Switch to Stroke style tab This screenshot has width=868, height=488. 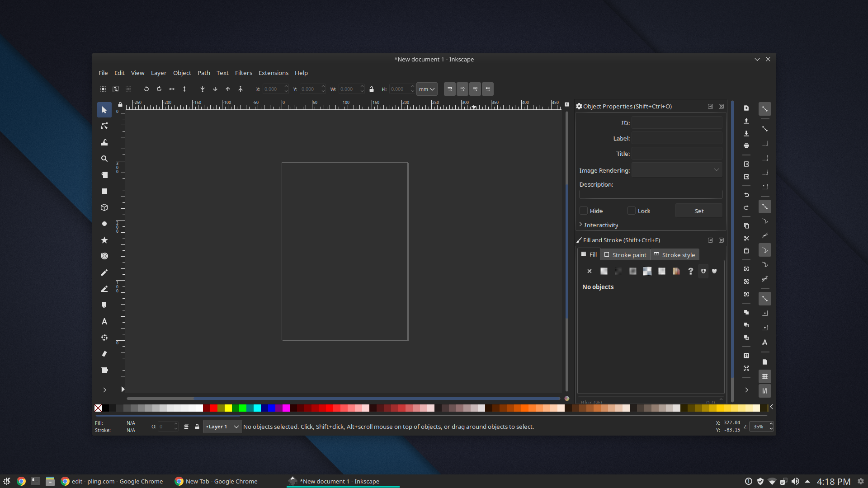tap(675, 255)
